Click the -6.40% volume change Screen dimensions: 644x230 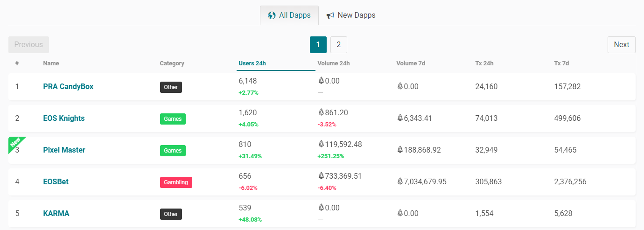click(x=327, y=188)
